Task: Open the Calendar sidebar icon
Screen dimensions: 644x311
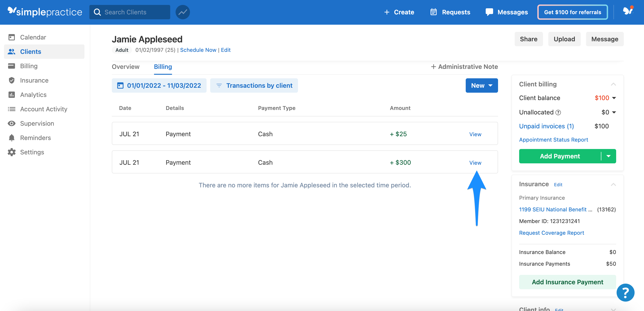Action: (11, 37)
